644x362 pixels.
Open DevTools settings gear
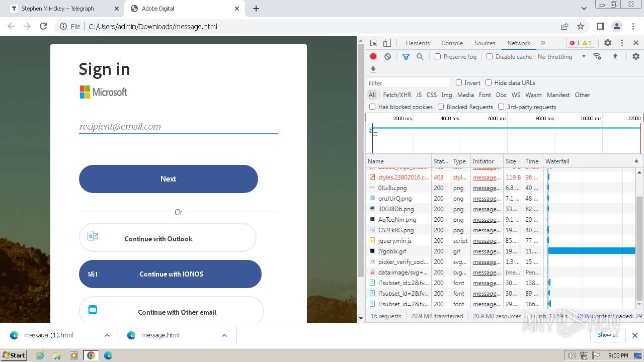coord(608,43)
